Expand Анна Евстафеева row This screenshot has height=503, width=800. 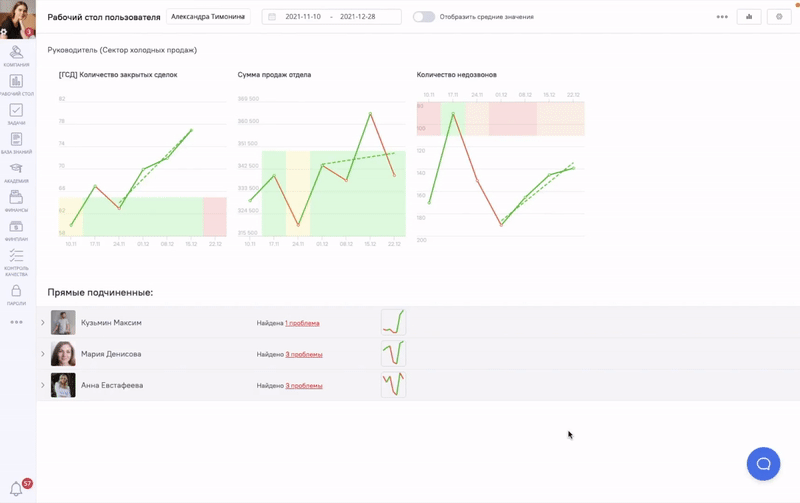43,385
